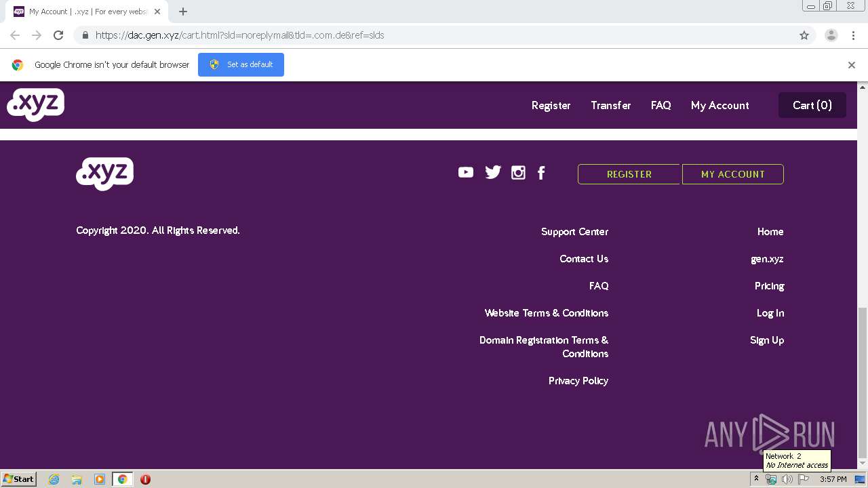Open My Account in the top navigation
The height and width of the screenshot is (488, 868).
(719, 105)
